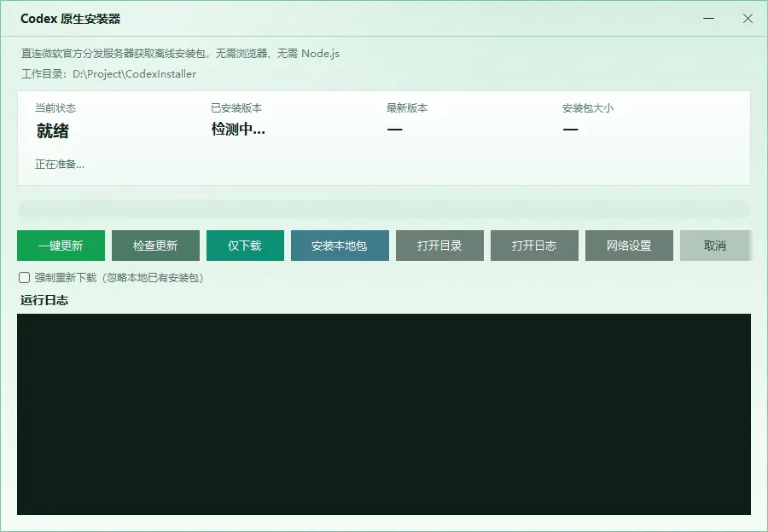Image resolution: width=768 pixels, height=532 pixels.
Task: Click the download progress bar
Action: (x=384, y=210)
